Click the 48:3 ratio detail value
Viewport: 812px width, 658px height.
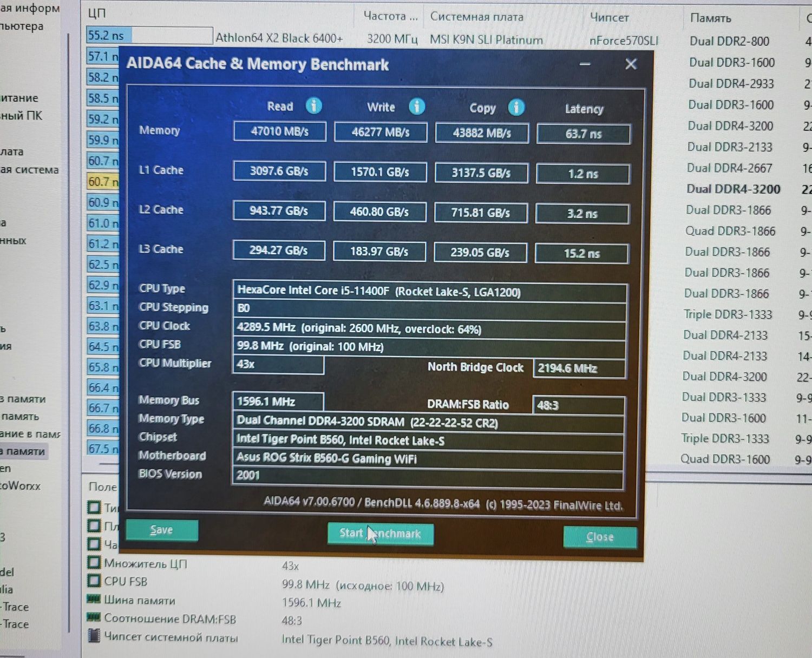[x=292, y=621]
